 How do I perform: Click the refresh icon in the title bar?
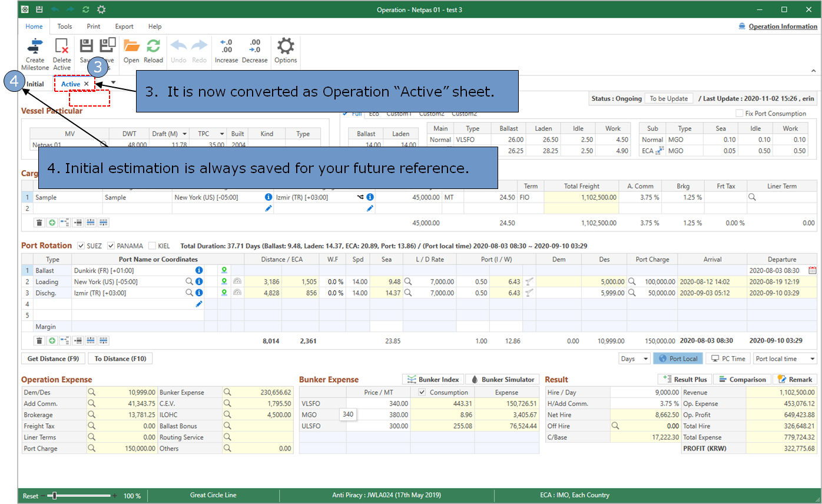(x=85, y=9)
